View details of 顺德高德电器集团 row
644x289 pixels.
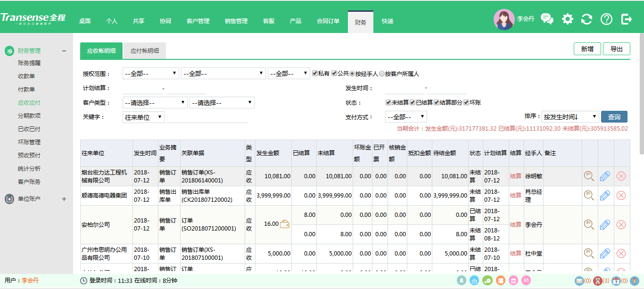click(589, 195)
